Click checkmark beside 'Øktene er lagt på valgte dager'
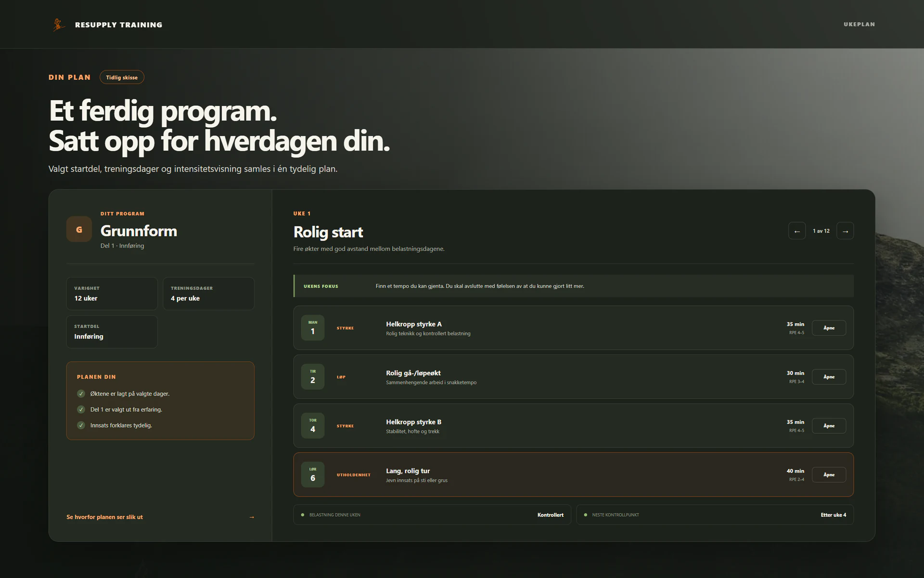924x578 pixels. [81, 394]
